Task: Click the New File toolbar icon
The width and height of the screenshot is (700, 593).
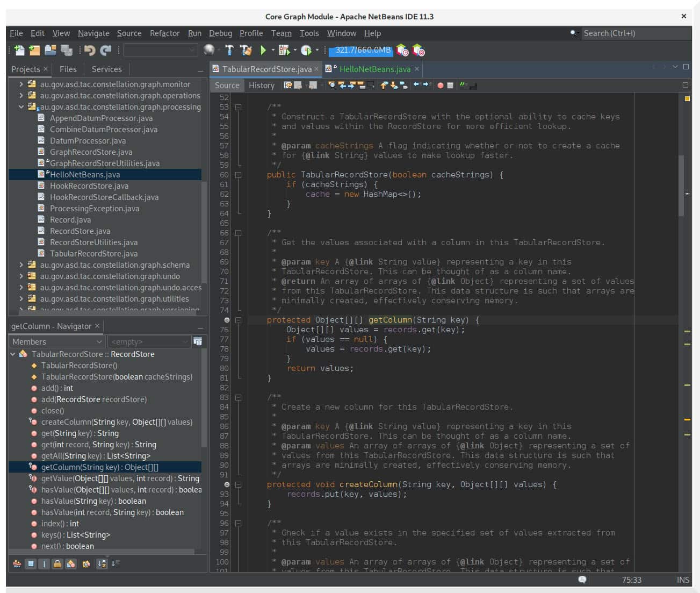Action: [19, 50]
